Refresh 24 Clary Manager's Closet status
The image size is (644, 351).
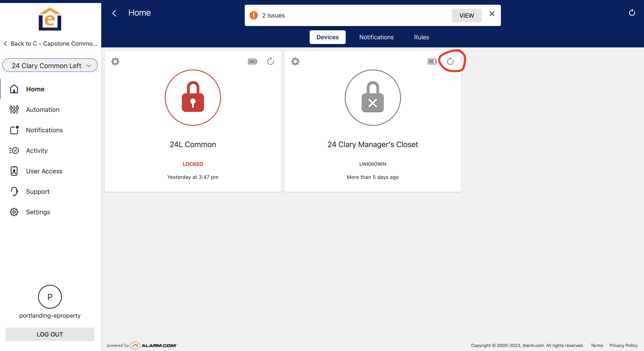tap(450, 61)
